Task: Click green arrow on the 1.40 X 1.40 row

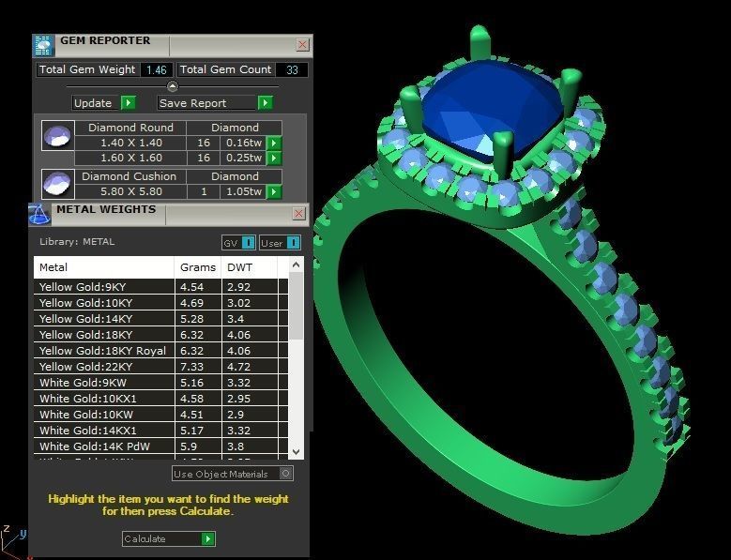Action: pyautogui.click(x=274, y=143)
